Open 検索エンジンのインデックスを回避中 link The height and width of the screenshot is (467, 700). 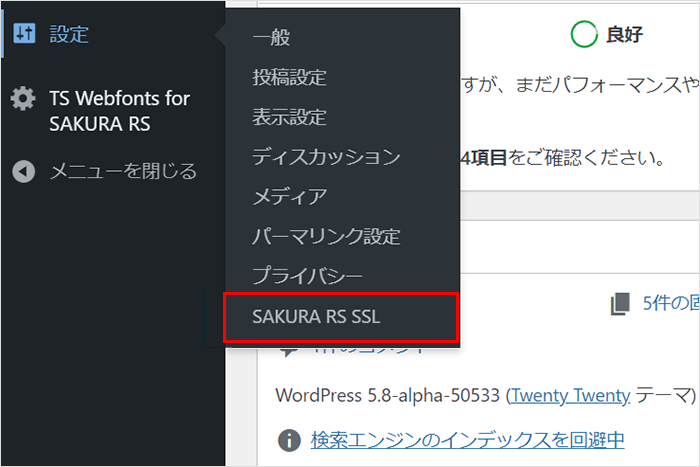coord(467,439)
